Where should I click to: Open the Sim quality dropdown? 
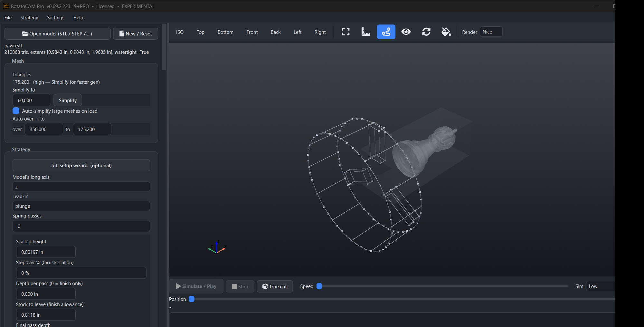coord(601,286)
